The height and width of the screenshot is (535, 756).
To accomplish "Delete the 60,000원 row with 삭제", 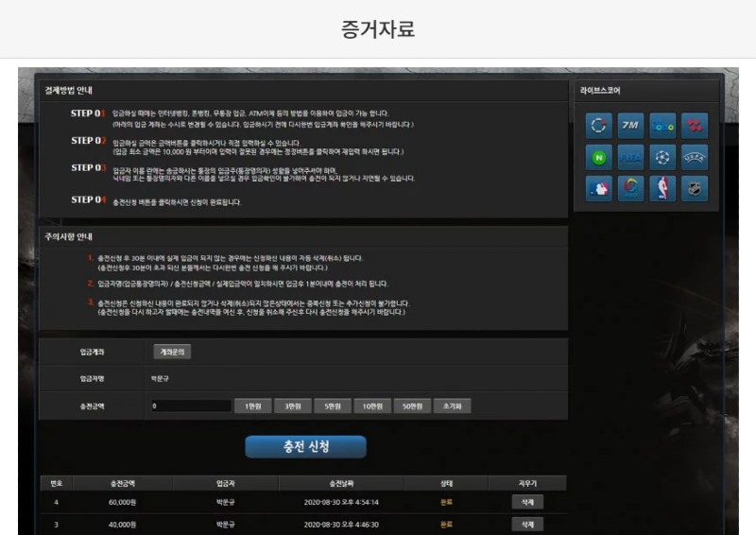I will [x=527, y=502].
